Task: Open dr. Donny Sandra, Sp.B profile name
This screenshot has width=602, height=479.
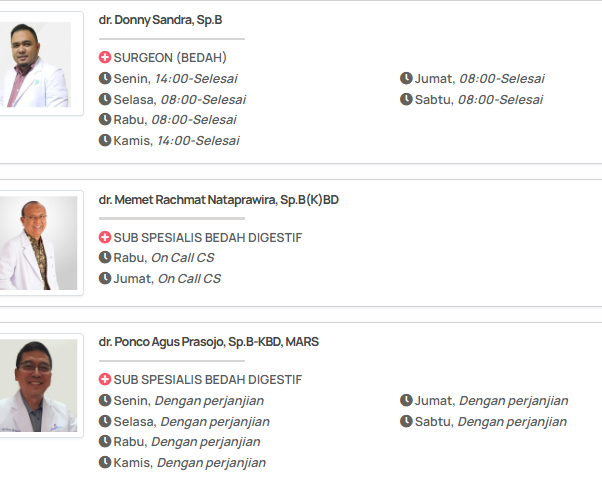Action: point(160,19)
